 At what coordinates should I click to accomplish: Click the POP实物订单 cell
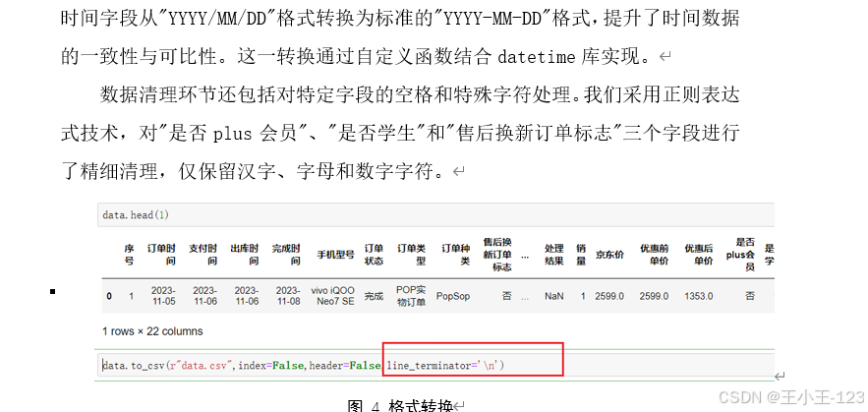click(x=411, y=296)
